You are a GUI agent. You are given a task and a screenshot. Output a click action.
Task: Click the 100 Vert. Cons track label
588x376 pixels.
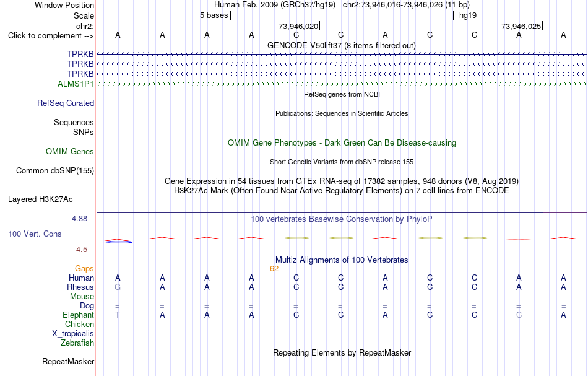tap(35, 234)
